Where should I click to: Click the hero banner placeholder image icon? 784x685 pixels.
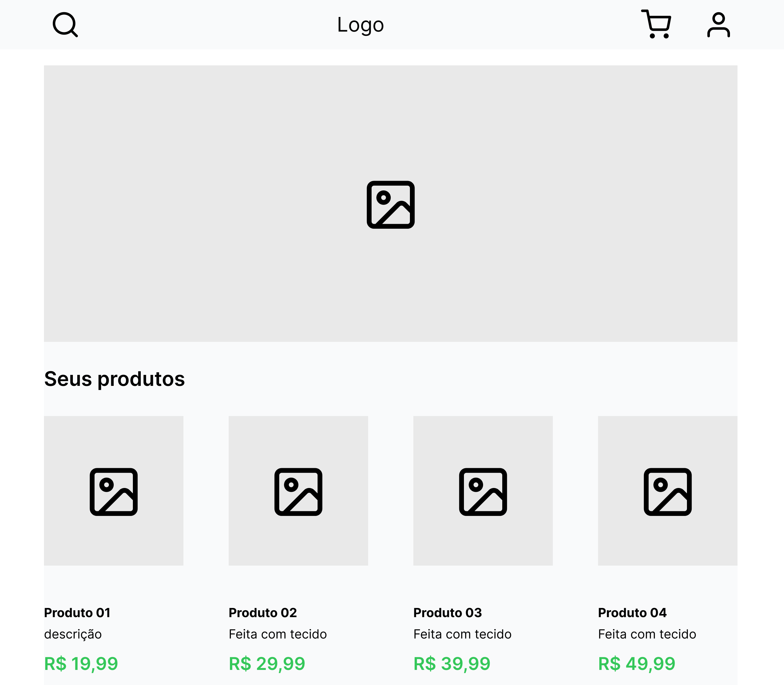pos(391,205)
